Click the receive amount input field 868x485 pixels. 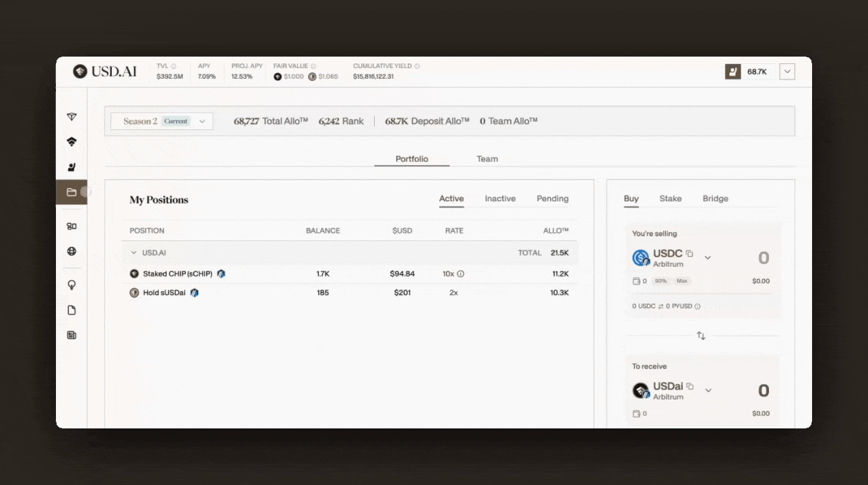click(764, 391)
